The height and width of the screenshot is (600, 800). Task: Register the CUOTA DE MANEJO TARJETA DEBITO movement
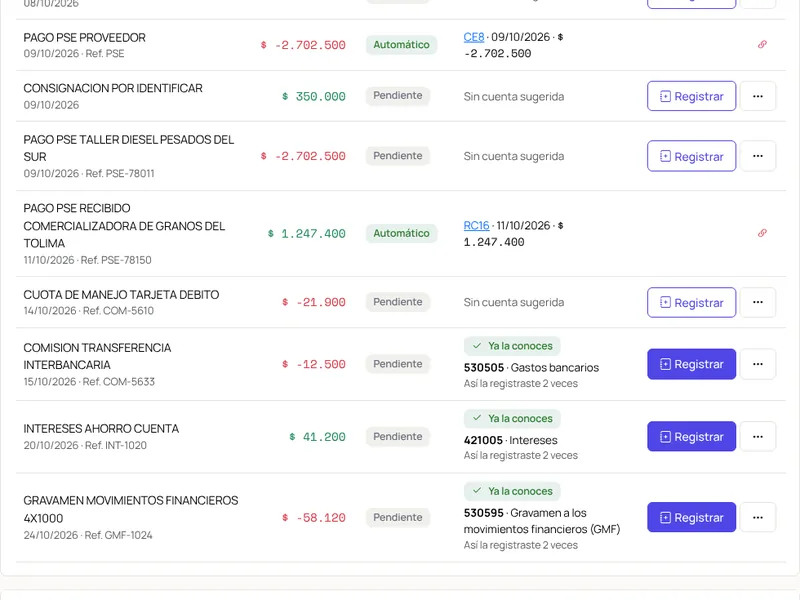[691, 303]
